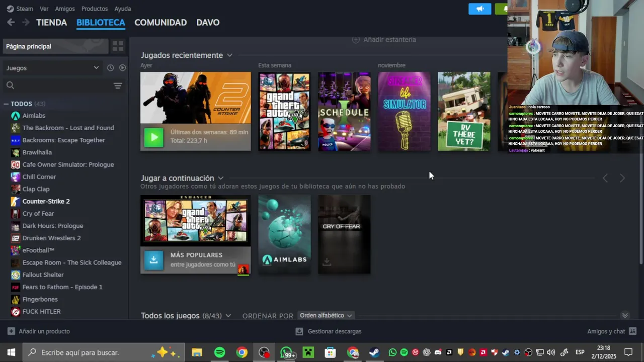Open the Ver menu
Image resolution: width=644 pixels, height=362 pixels.
click(x=44, y=9)
